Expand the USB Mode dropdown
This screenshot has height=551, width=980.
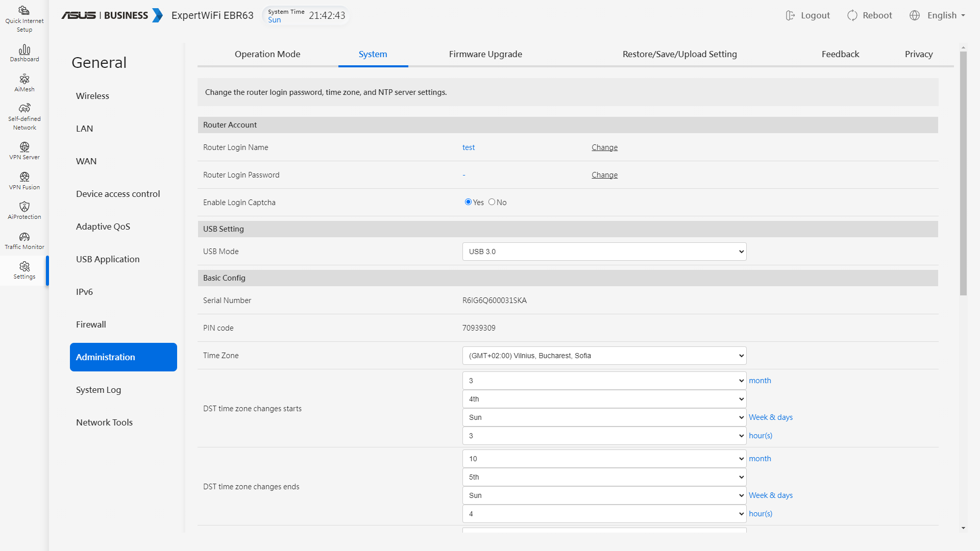[x=604, y=252]
